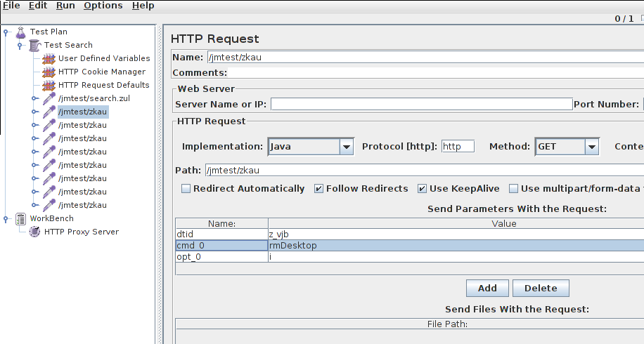The width and height of the screenshot is (644, 344).
Task: Uncheck the Follow Redirects checkbox
Action: pos(318,189)
